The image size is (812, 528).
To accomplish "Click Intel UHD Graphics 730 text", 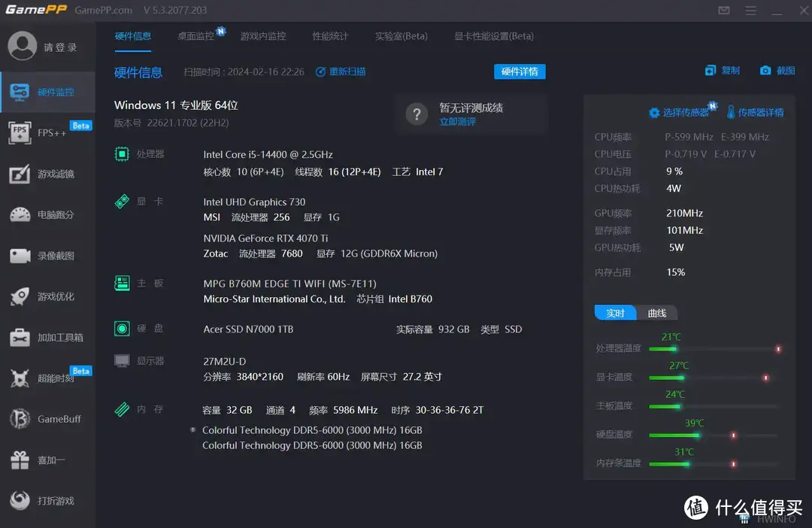I will point(254,202).
